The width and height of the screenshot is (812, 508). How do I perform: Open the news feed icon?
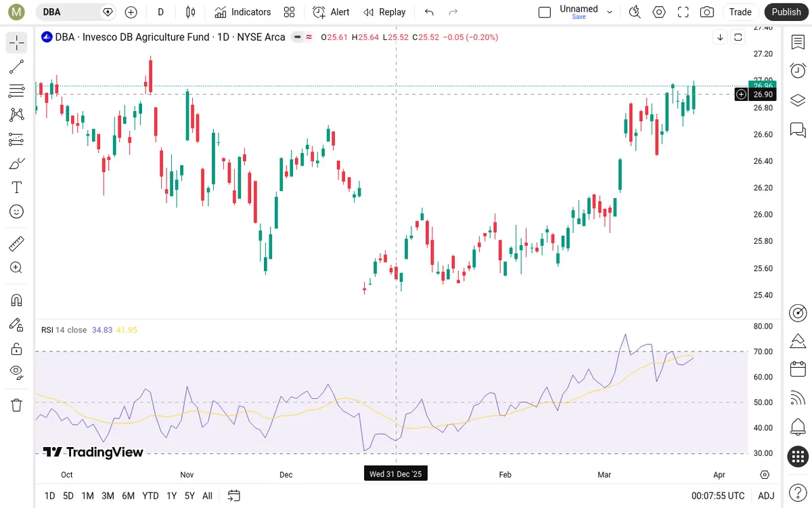(x=798, y=398)
